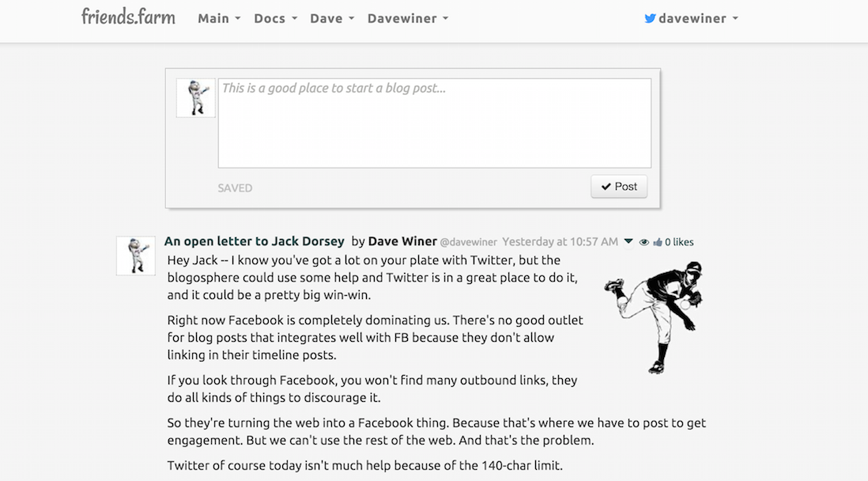Screen dimensions: 868x481
Task: Open "An open letter to Jack Dorsey" title
Action: 254,241
